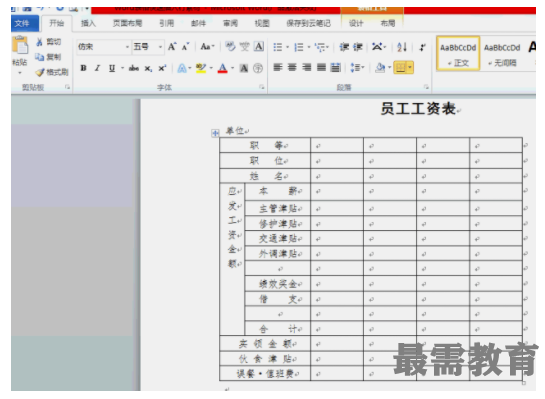Open the highlight color dropdown arrow
Image resolution: width=545 pixels, height=399 pixels.
211,68
